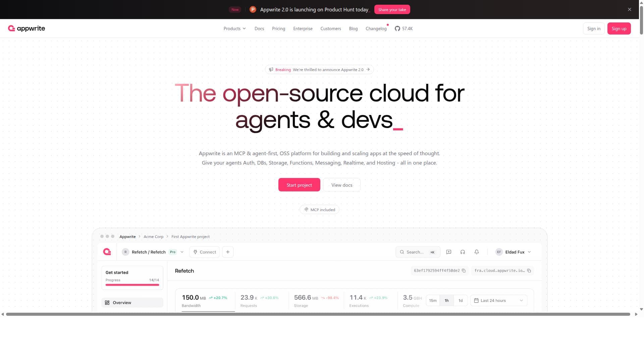Click the Appwrite logo in the dashboard preview

tap(107, 252)
